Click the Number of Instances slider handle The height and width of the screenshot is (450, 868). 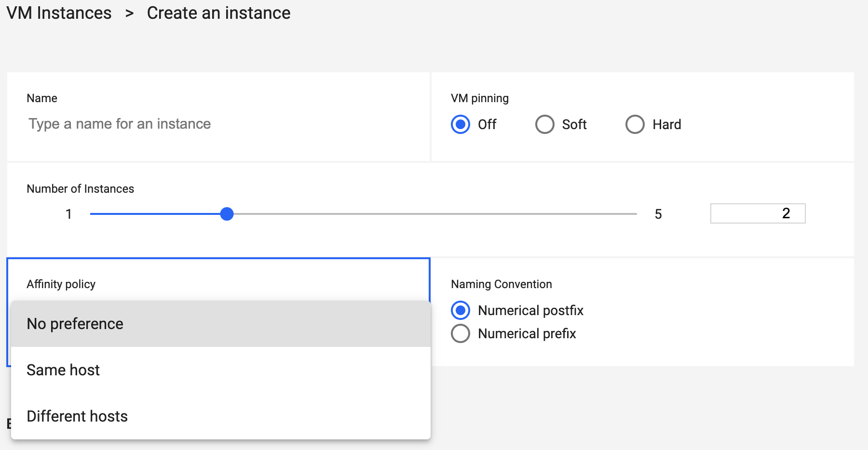227,213
